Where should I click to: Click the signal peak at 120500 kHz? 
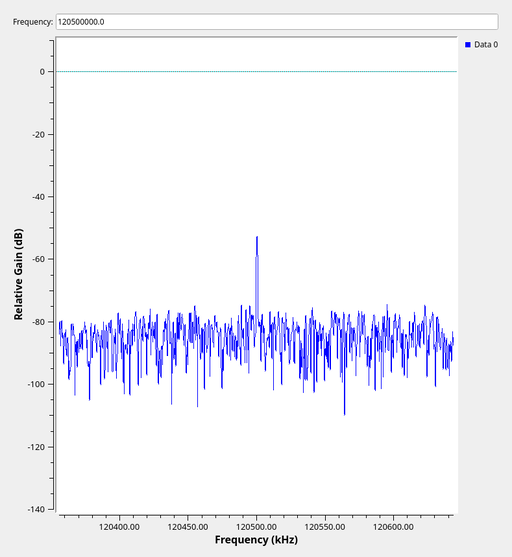point(257,237)
